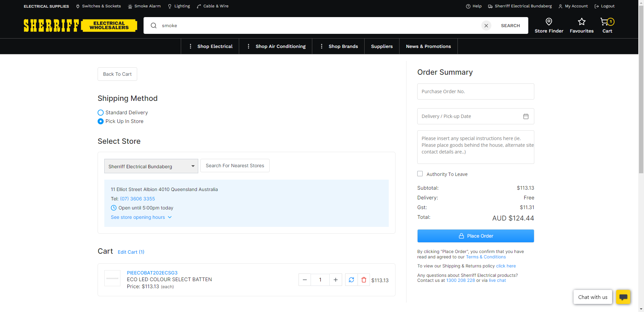Click the Store Finder pin icon
The image size is (644, 312).
pos(549,22)
